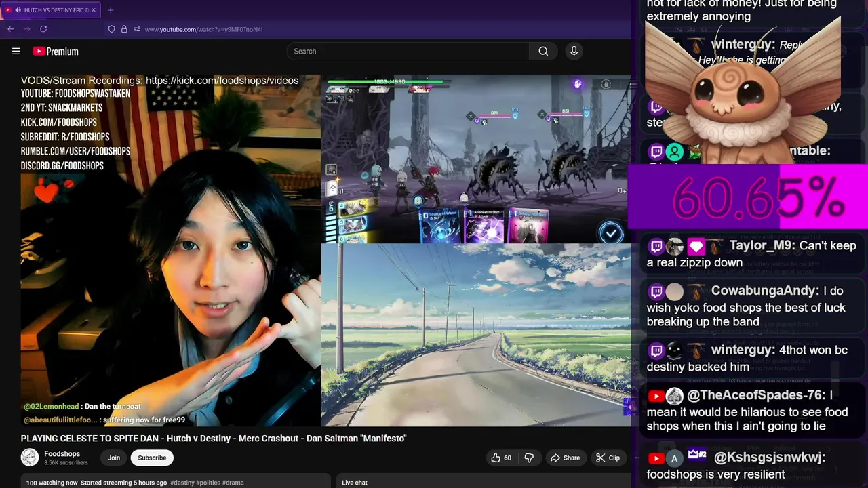Start voice search with the microphone icon

(574, 51)
